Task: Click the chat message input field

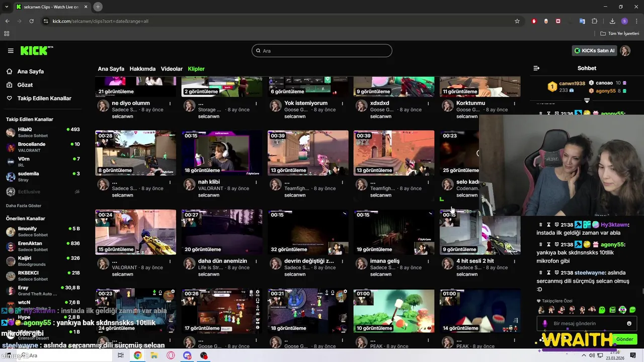Action: click(x=587, y=323)
